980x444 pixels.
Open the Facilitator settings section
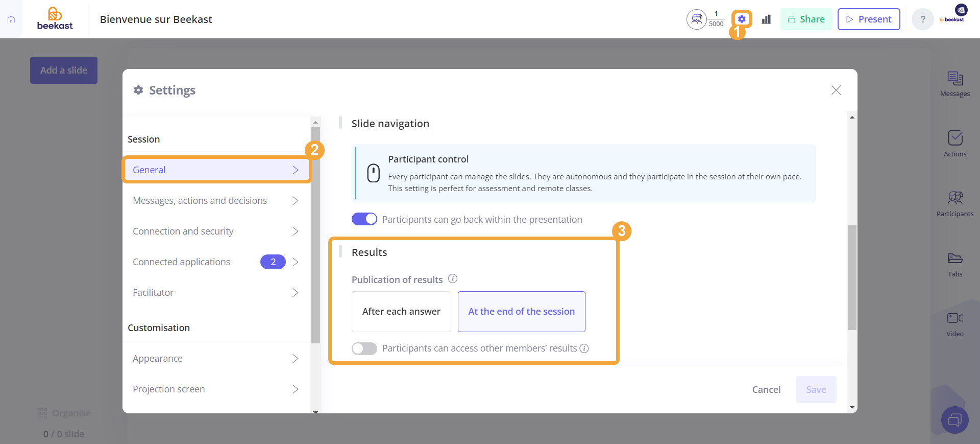tap(216, 293)
